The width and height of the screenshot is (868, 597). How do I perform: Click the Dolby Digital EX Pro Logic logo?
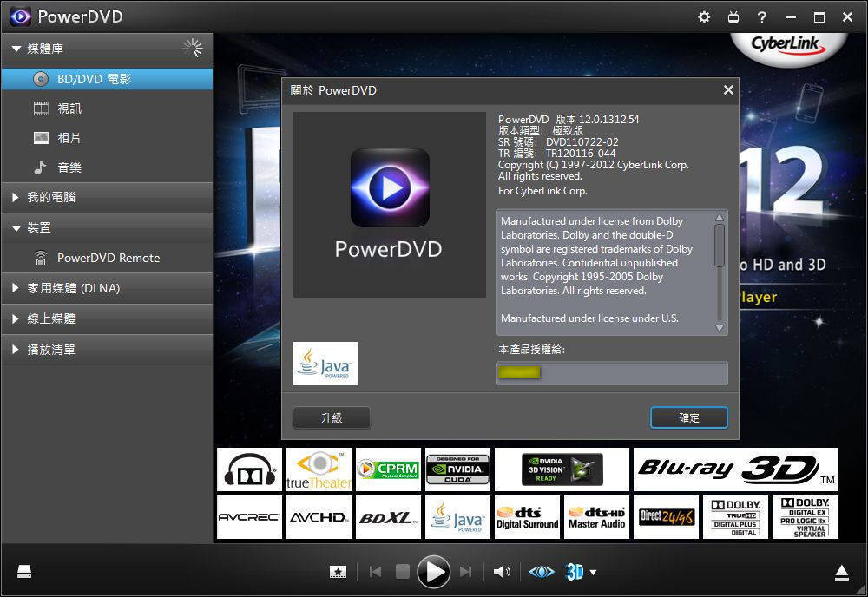tap(805, 517)
